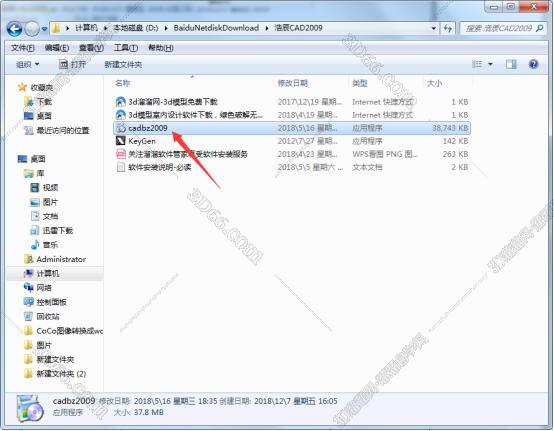This screenshot has width=554, height=431.
Task: Click the magnifier search icon
Action: [x=540, y=28]
